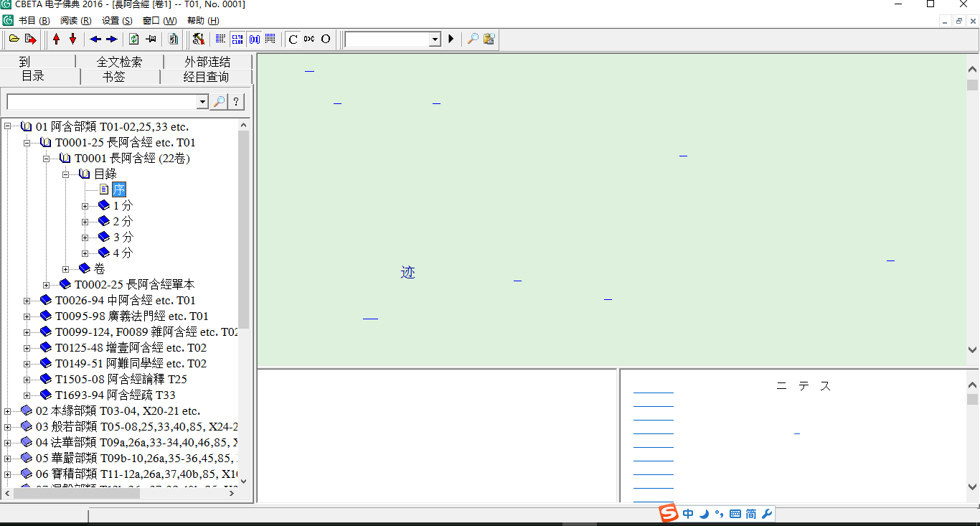
Task: Toggle the blue [01] display button
Action: pyautogui.click(x=254, y=39)
